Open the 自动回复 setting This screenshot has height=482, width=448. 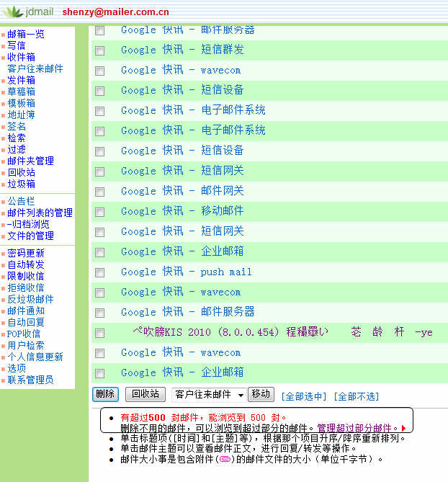pyautogui.click(x=26, y=322)
